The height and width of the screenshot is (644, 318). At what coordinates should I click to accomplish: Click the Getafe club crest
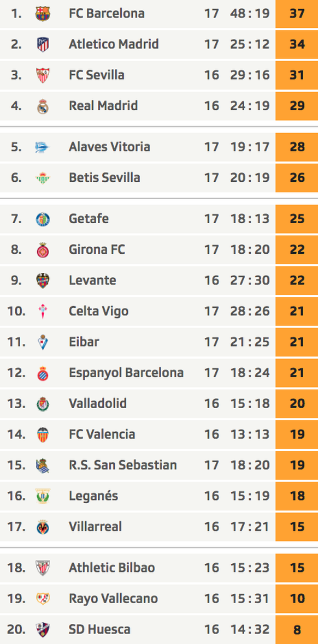pyautogui.click(x=43, y=219)
